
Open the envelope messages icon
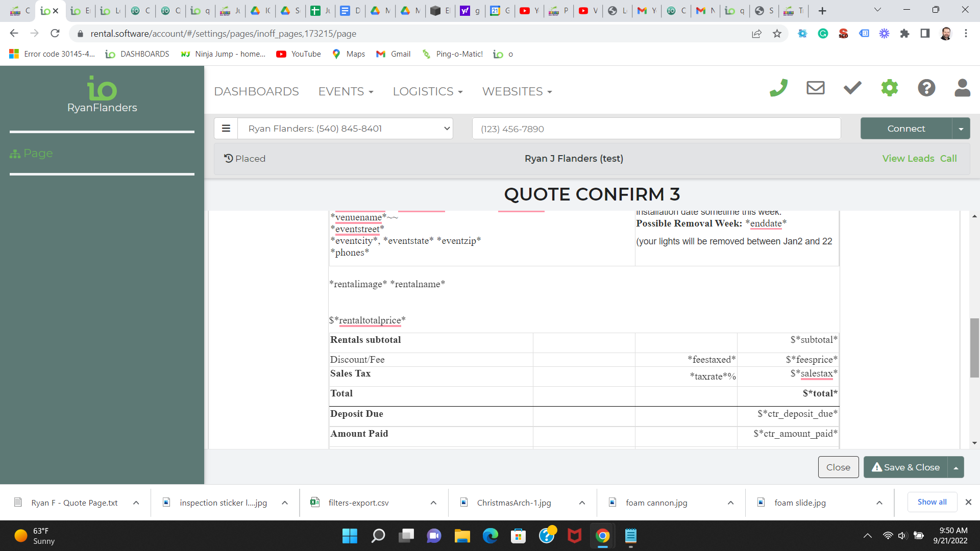click(x=815, y=88)
